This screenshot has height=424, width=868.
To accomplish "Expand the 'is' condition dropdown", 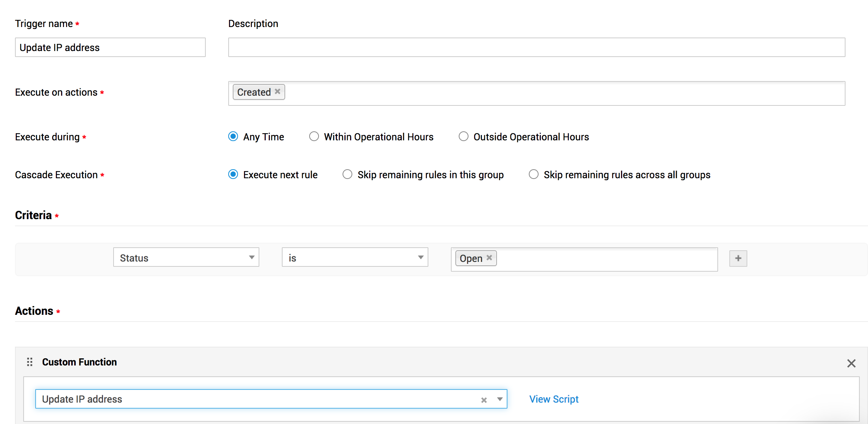I will click(355, 257).
